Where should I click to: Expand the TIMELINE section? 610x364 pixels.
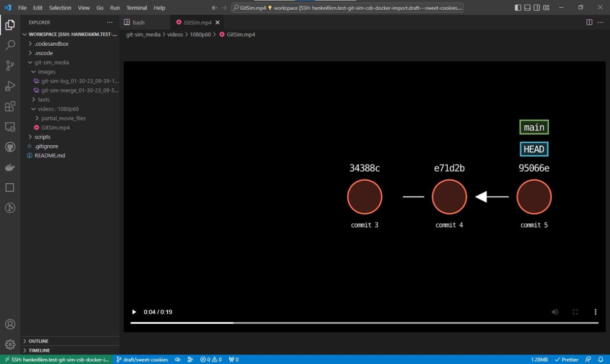[x=38, y=350]
